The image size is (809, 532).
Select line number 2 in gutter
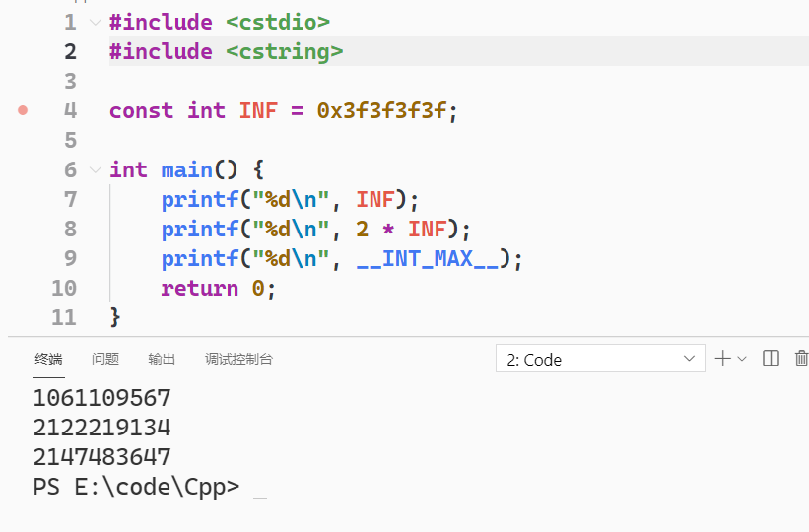click(70, 51)
